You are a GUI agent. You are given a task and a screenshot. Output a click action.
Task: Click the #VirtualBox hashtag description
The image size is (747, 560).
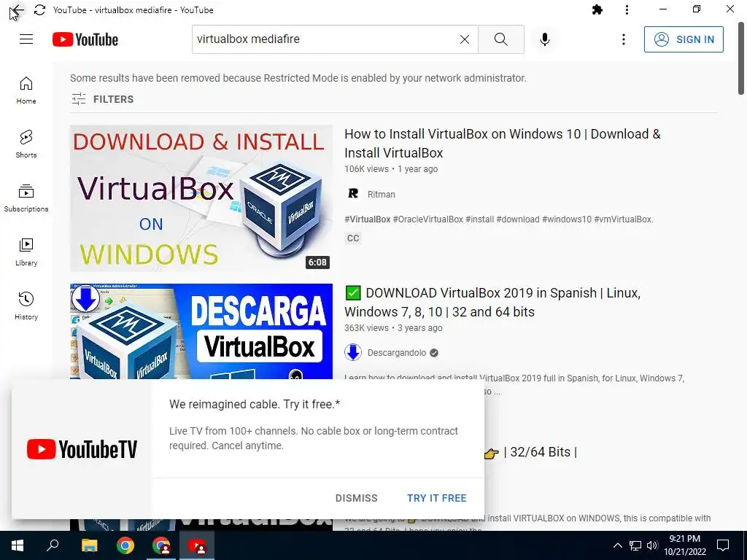coord(499,219)
